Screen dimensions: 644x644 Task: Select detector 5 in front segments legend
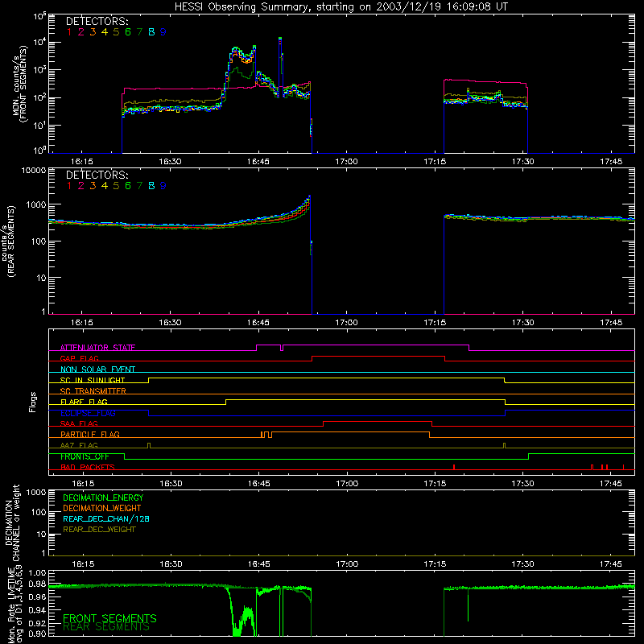click(x=116, y=32)
